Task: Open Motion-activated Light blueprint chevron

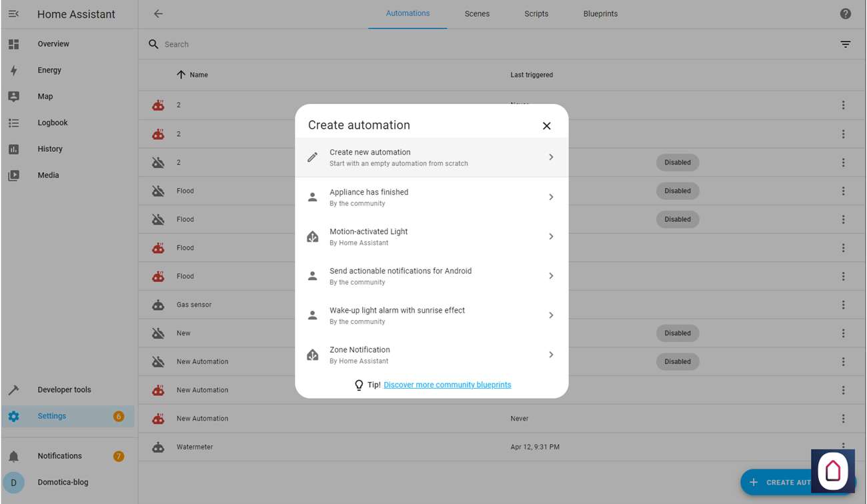Action: tap(551, 237)
